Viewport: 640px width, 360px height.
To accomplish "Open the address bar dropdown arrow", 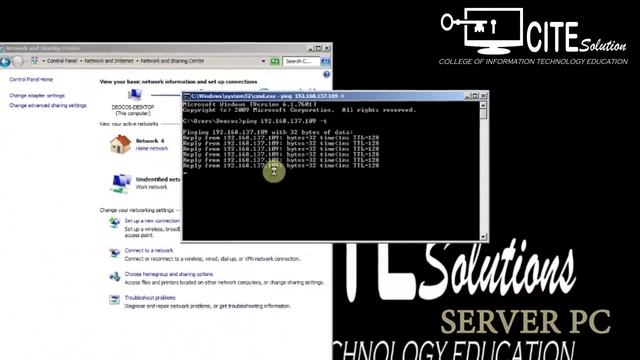I will 263,61.
